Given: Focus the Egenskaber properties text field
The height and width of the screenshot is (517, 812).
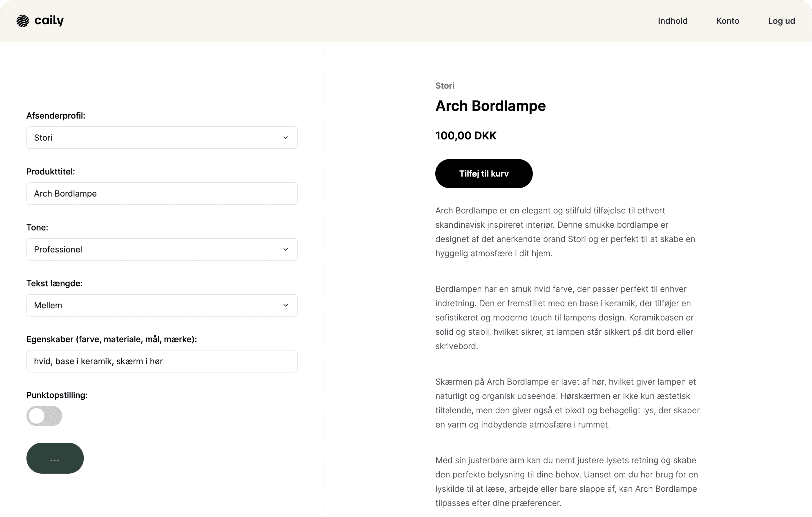Looking at the screenshot, I should point(162,361).
